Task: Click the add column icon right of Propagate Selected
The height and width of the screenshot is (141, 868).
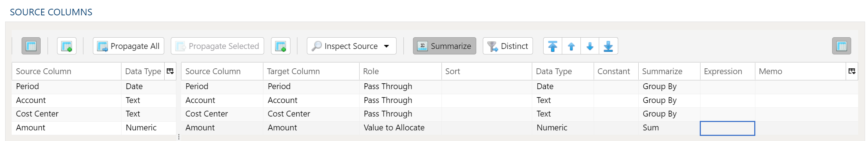Action: (281, 46)
